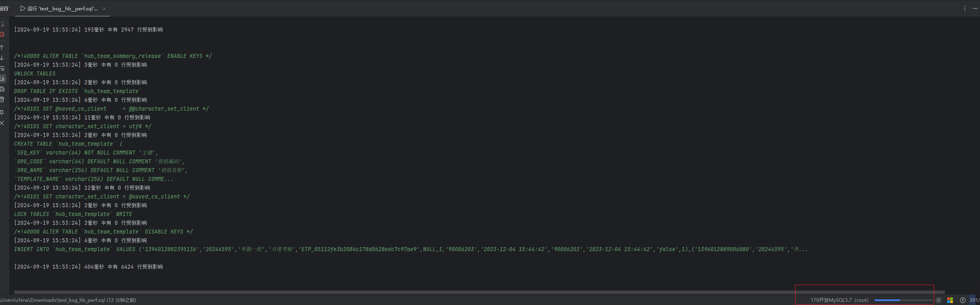Screen dimensions: 980x305
Task: Click the rerun icon in the left toolbar
Action: (x=2, y=24)
